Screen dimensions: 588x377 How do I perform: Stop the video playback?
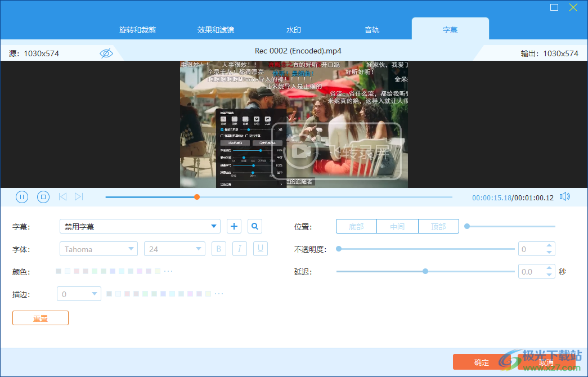click(x=43, y=197)
